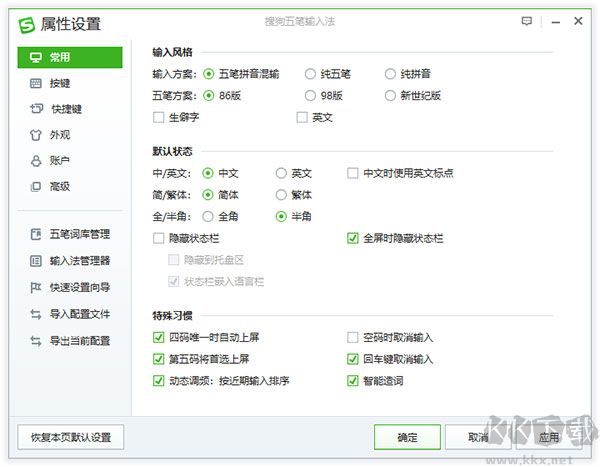Enable 空码时取消输入
Image resolution: width=600 pixels, height=467 pixels.
[352, 337]
